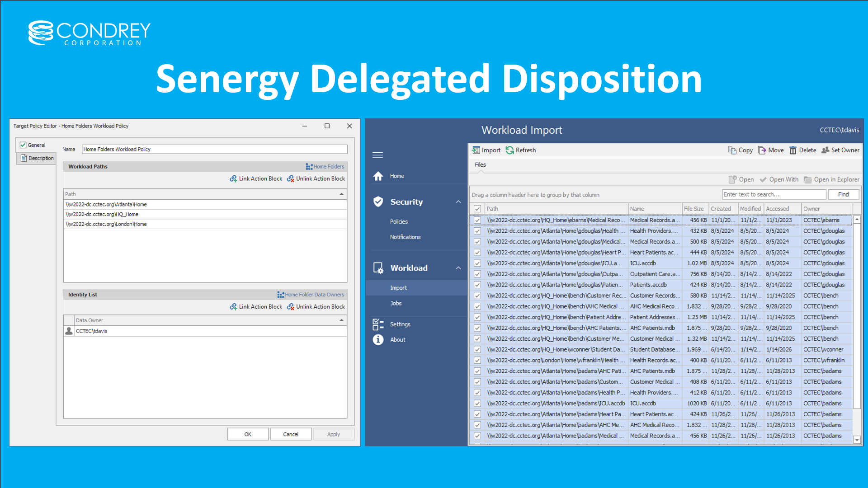Open the Policies menu item

(399, 221)
